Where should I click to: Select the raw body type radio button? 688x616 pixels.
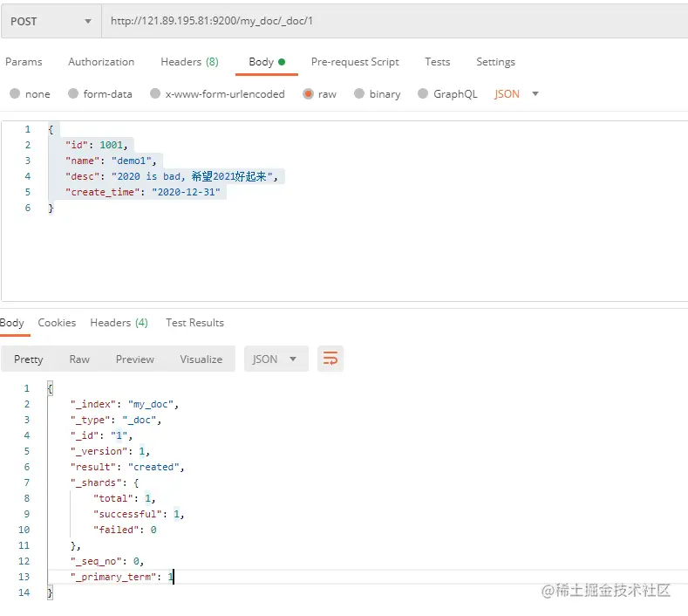(x=309, y=94)
